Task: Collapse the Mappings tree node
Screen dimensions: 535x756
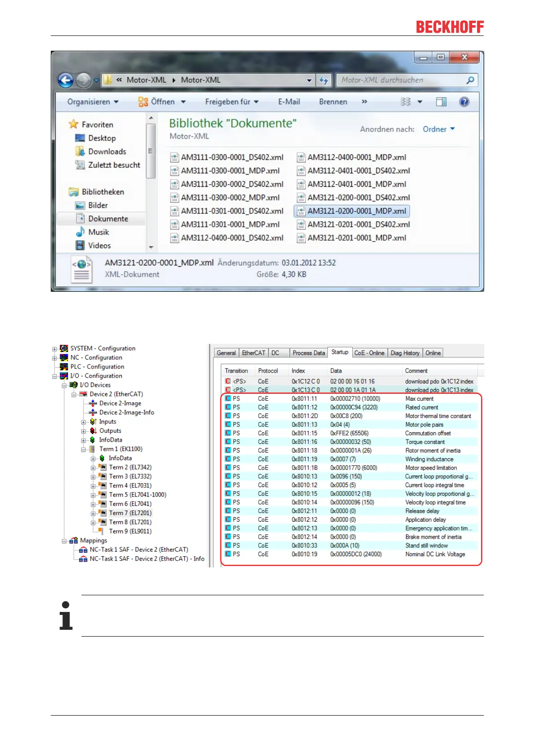Action: coord(64,541)
